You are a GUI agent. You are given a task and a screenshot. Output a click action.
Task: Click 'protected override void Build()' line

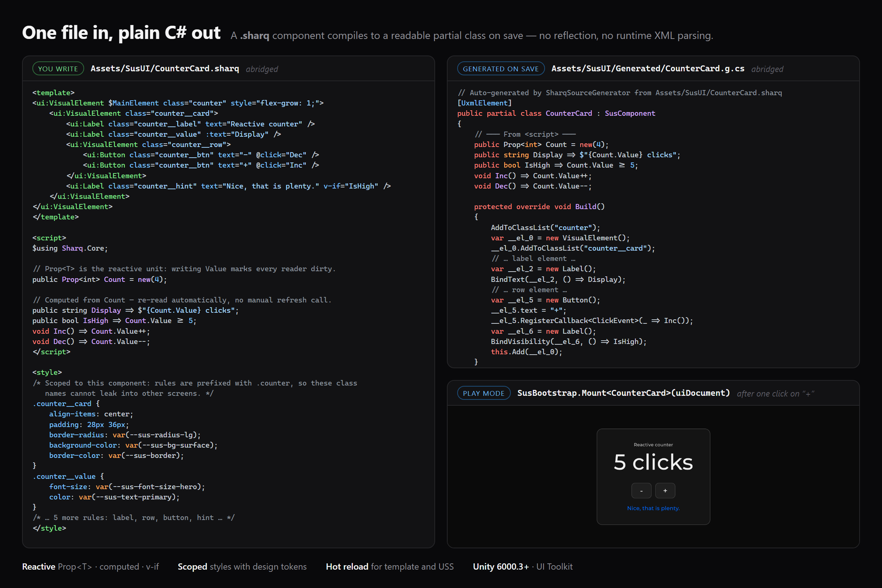click(539, 207)
